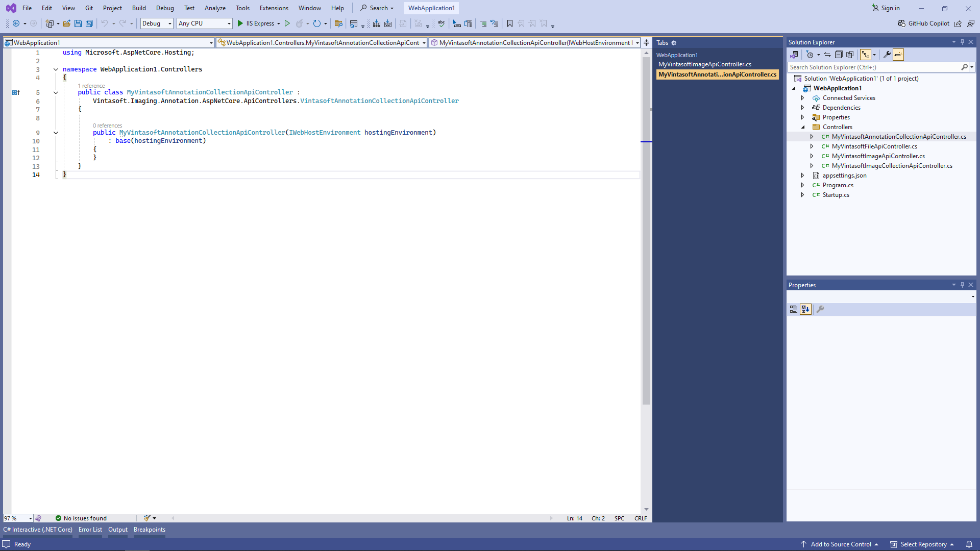Click Collapse All in Solution Explorer
980x551 pixels.
pyautogui.click(x=839, y=55)
